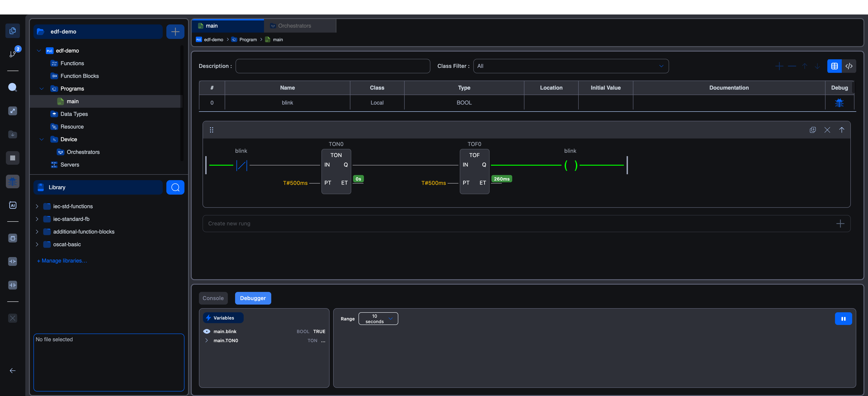Click edf-demo project header button
Image resolution: width=868 pixels, height=396 pixels.
tap(98, 32)
